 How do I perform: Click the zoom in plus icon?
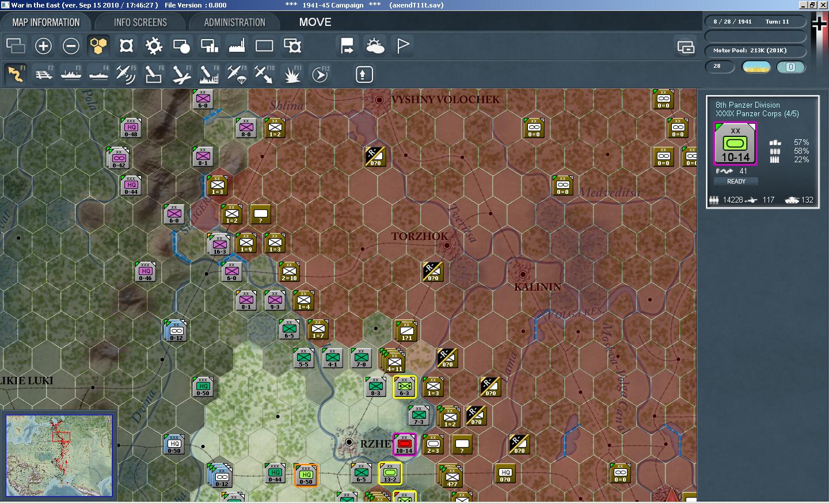pos(43,46)
